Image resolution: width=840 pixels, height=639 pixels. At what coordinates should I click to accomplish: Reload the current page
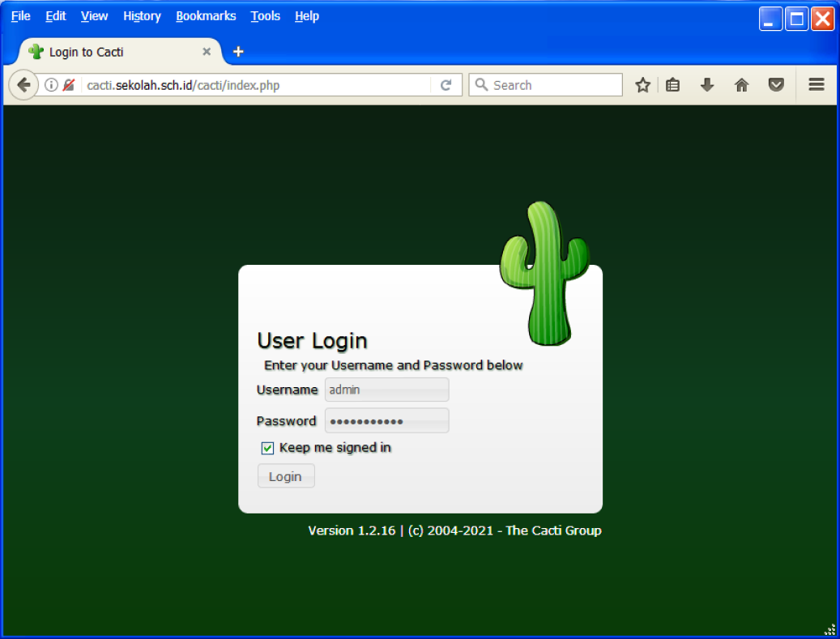pos(446,85)
